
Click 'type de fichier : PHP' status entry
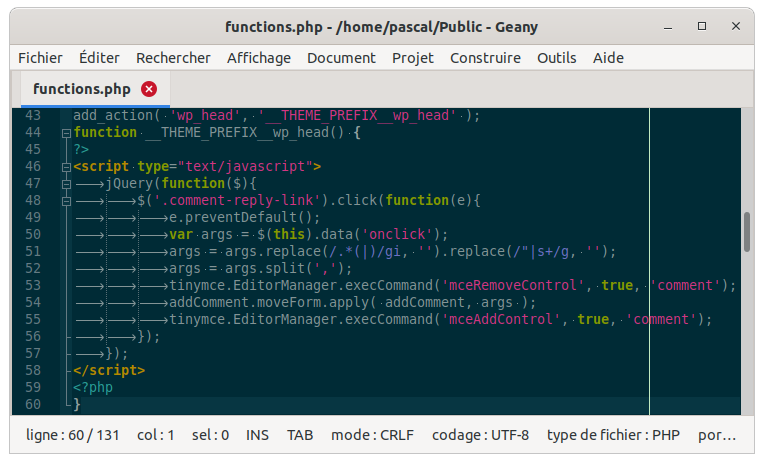pos(613,435)
